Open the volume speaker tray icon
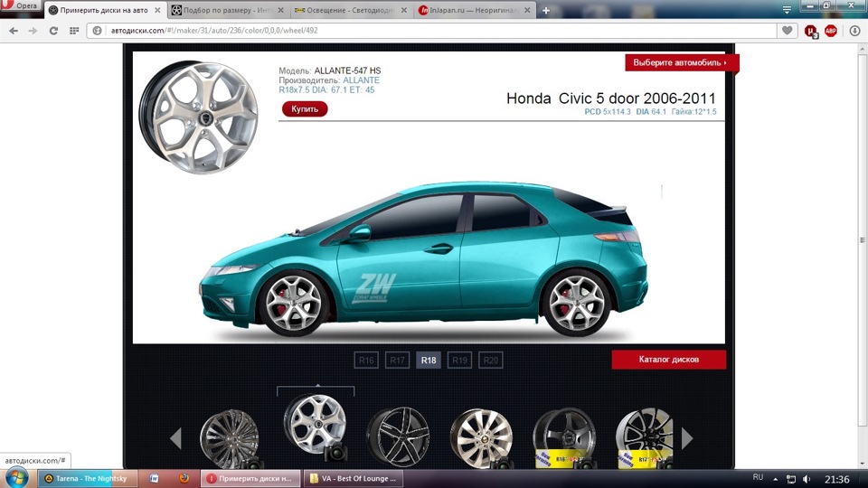This screenshot has width=868, height=488. point(807,479)
